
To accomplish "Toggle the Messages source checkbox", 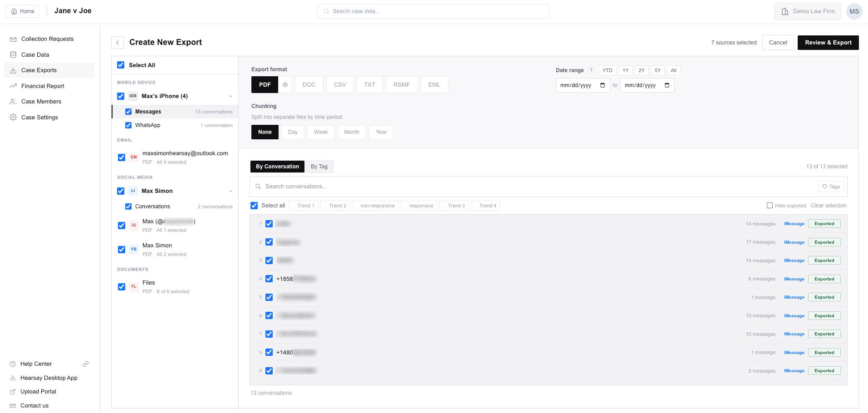I will tap(128, 112).
